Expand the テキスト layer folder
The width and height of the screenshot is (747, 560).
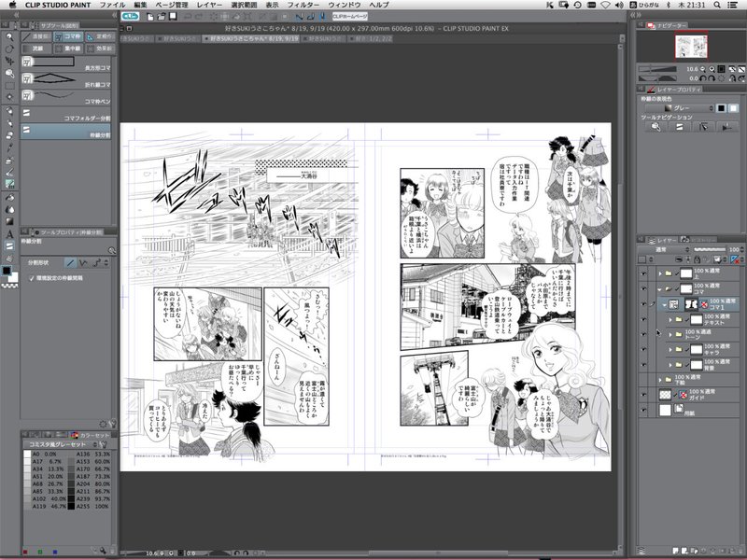click(670, 319)
